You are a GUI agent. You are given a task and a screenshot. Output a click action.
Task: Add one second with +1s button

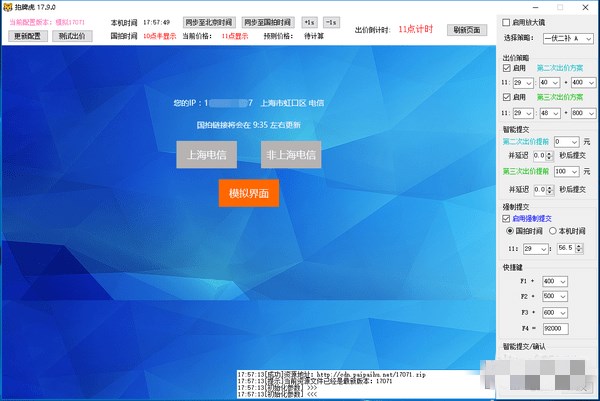click(x=310, y=23)
